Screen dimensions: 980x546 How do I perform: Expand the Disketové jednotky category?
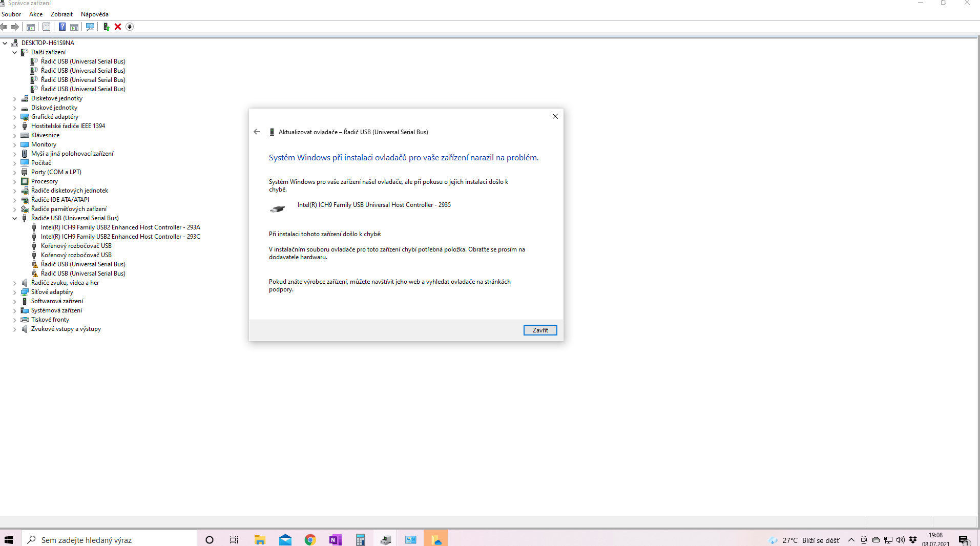click(15, 98)
